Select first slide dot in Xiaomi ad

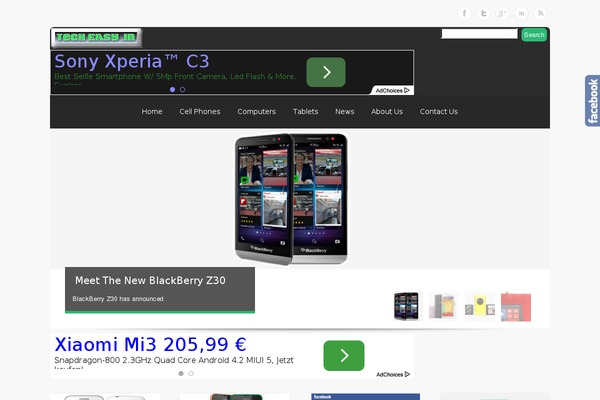181,374
